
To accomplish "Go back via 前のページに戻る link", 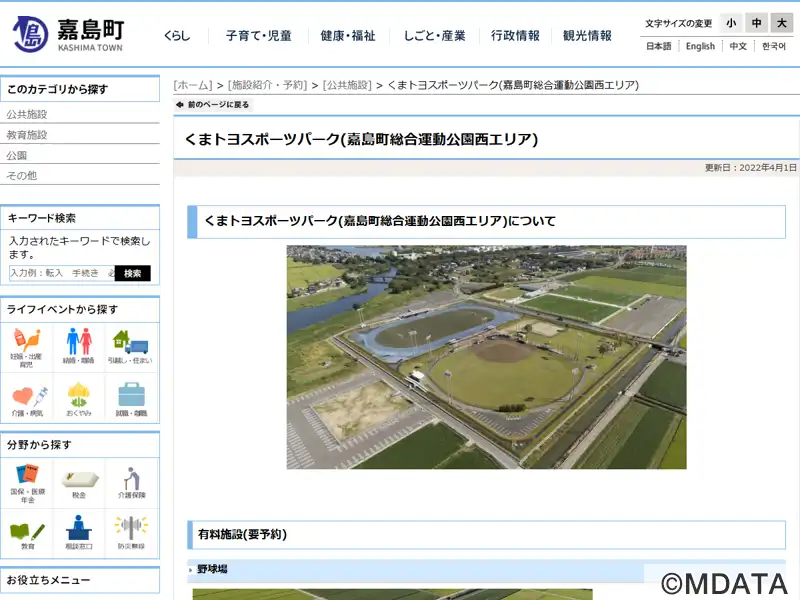I will pos(213,104).
